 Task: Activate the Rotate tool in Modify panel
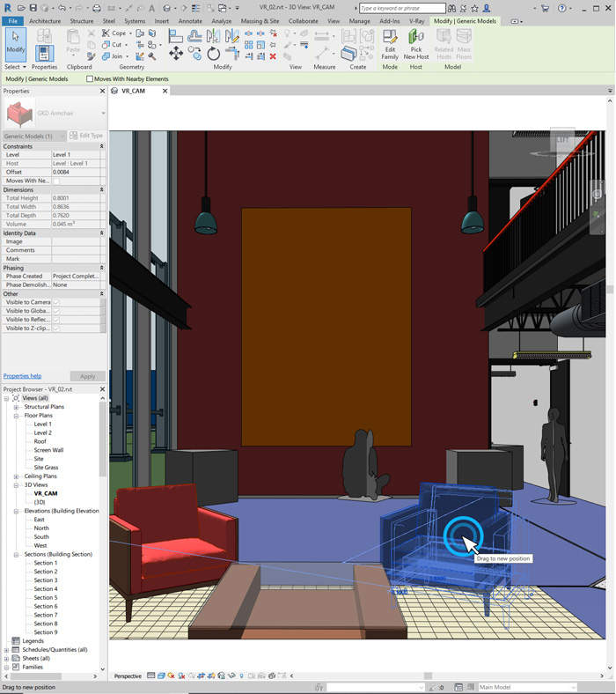click(214, 54)
